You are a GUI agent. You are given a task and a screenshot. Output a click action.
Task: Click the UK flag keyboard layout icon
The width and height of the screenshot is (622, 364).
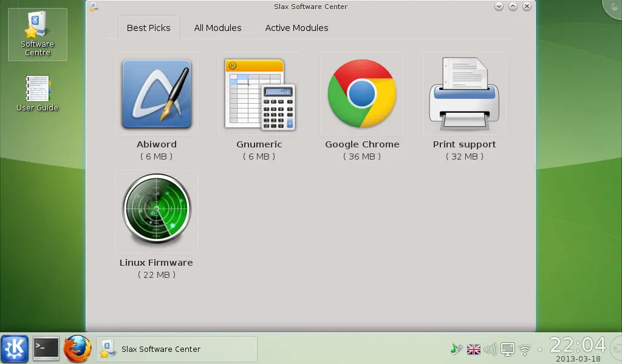pos(474,349)
